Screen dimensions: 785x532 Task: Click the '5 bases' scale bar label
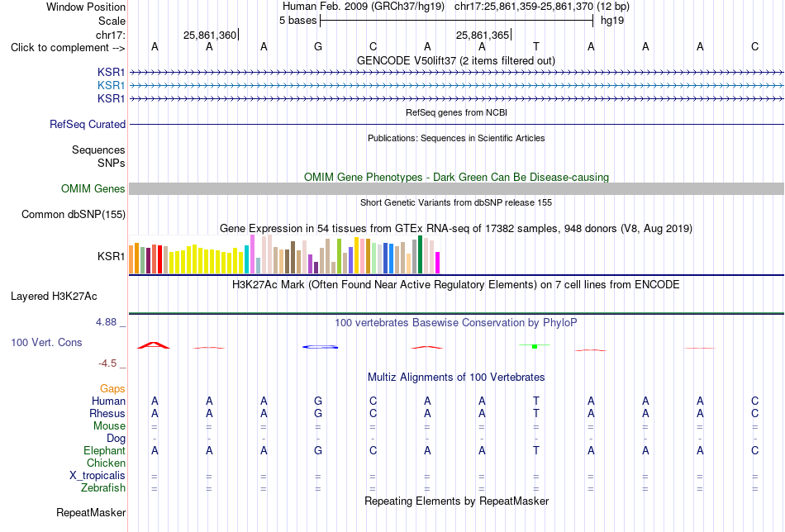point(297,21)
